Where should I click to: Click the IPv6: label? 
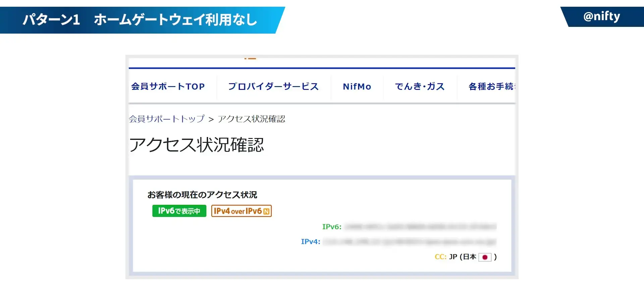pyautogui.click(x=332, y=227)
